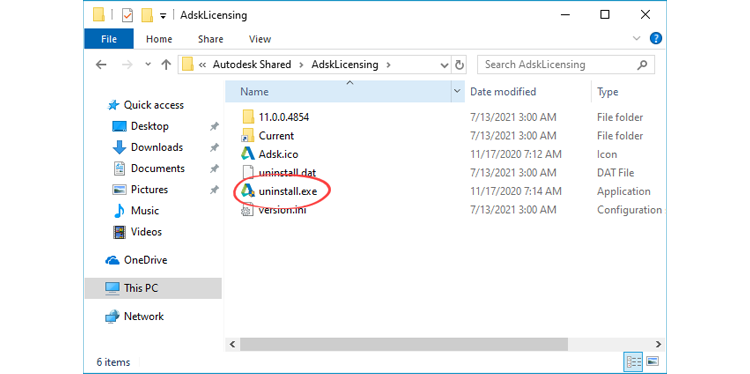Click the DAT File type cell

coord(615,173)
